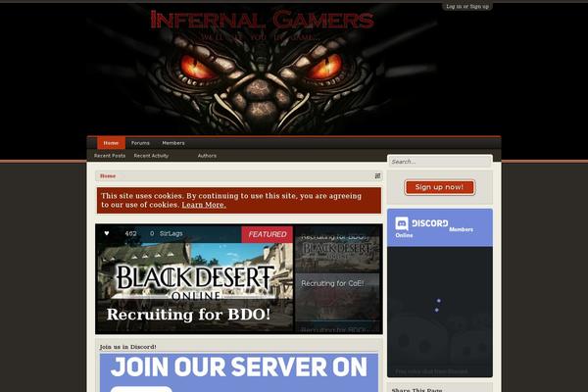The height and width of the screenshot is (392, 588).
Task: Go to the Home tab
Action: 111,143
